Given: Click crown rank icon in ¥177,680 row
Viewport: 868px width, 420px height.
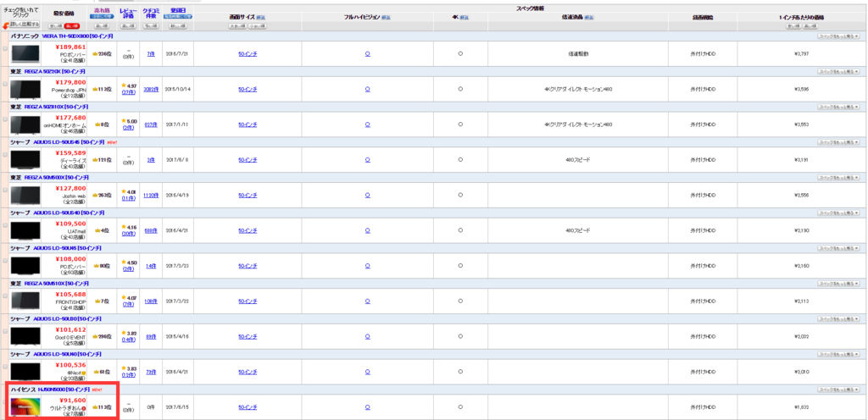Looking at the screenshot, I should 98,124.
